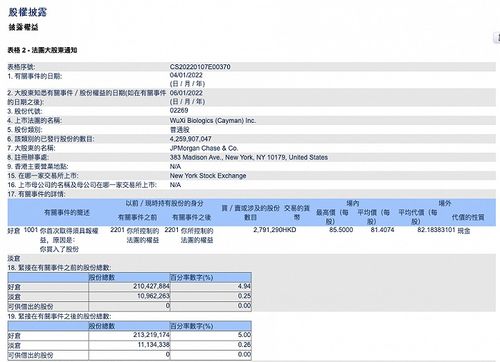Select shares involved value 2,791,290
500x362 pixels.
coord(268,230)
